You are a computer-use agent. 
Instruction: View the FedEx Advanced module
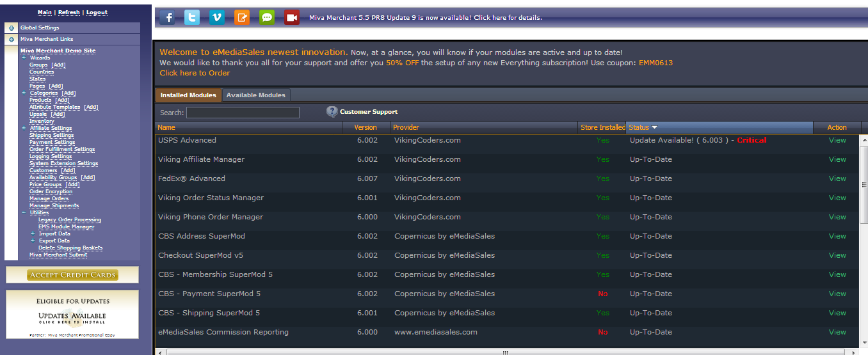[837, 178]
